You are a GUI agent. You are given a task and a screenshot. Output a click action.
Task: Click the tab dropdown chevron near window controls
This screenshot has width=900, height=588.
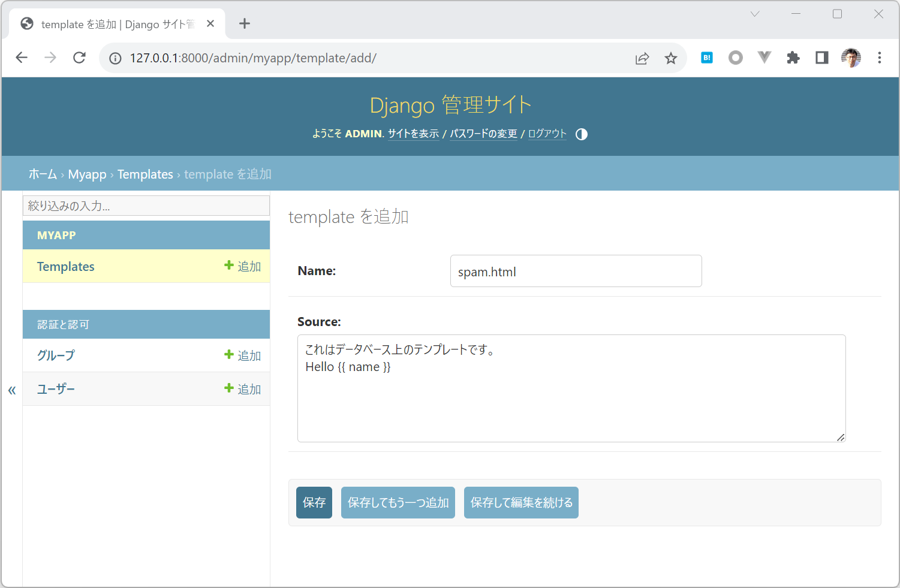tap(754, 13)
